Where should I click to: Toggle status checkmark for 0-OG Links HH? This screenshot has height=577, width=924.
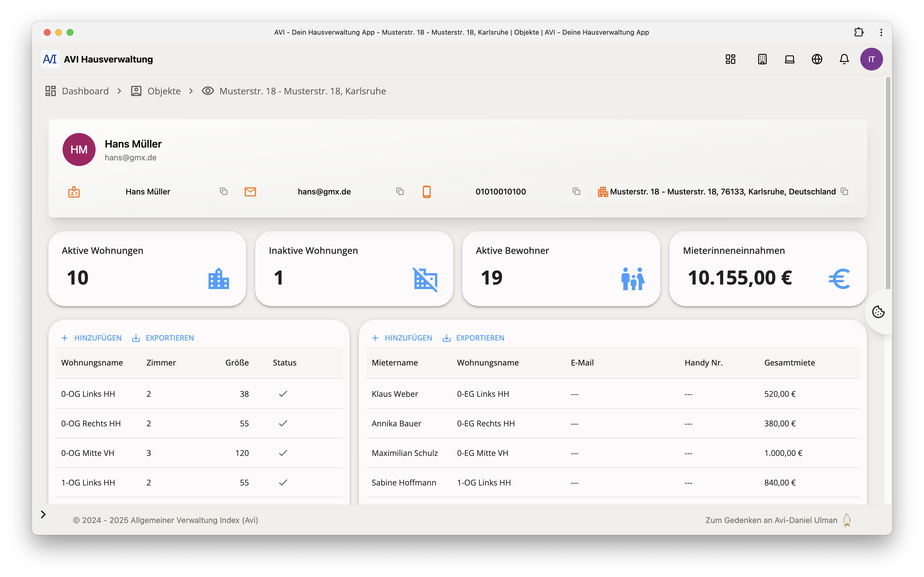[x=283, y=394]
